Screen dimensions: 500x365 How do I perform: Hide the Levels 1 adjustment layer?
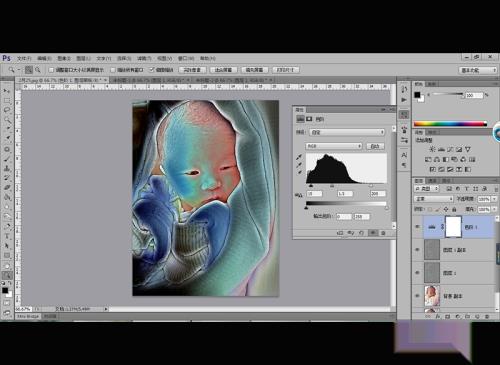418,227
